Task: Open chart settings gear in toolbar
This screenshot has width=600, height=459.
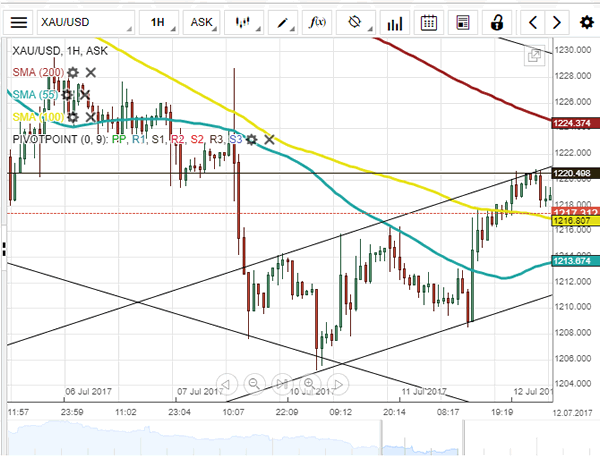Action: pos(586,23)
